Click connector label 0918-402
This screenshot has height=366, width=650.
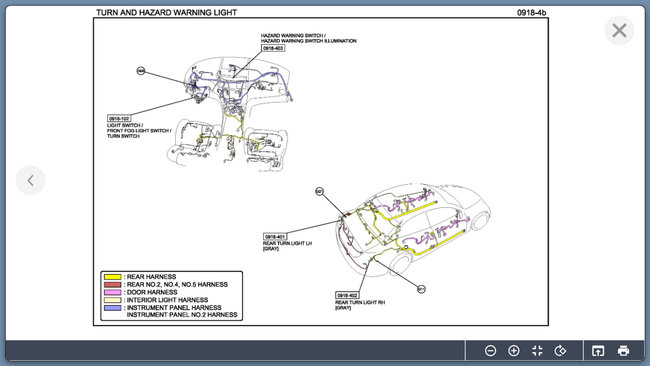(x=347, y=296)
